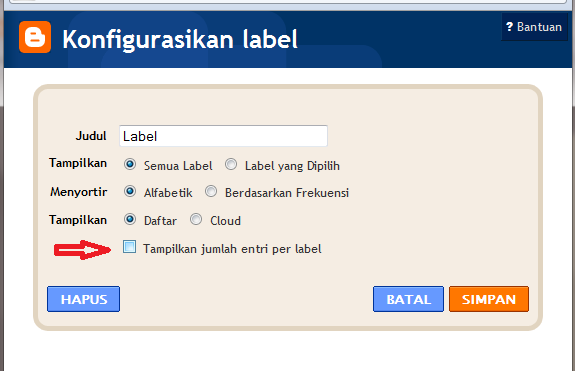The image size is (575, 371).
Task: Click the orange Blogger logo icon
Action: click(x=35, y=37)
